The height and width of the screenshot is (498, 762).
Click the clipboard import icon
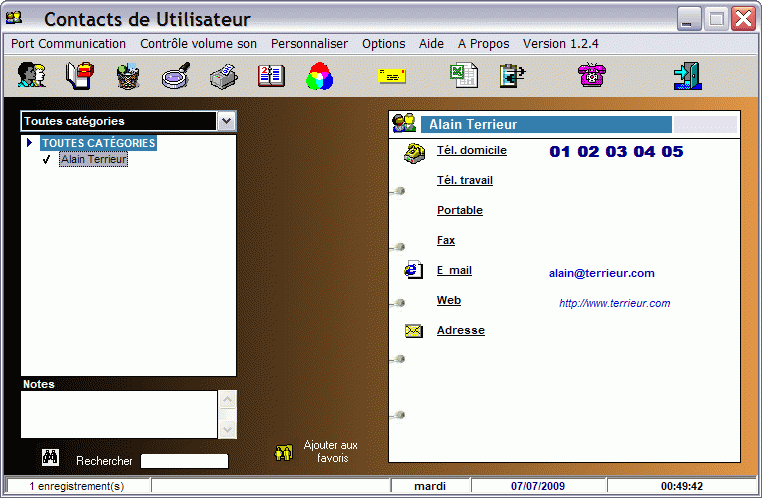point(512,76)
